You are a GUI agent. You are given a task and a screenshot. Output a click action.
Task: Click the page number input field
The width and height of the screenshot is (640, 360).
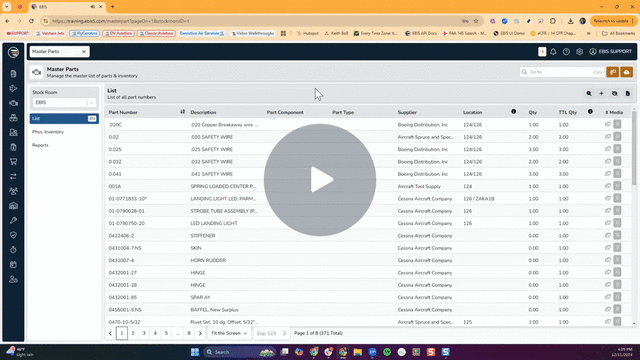(x=267, y=333)
